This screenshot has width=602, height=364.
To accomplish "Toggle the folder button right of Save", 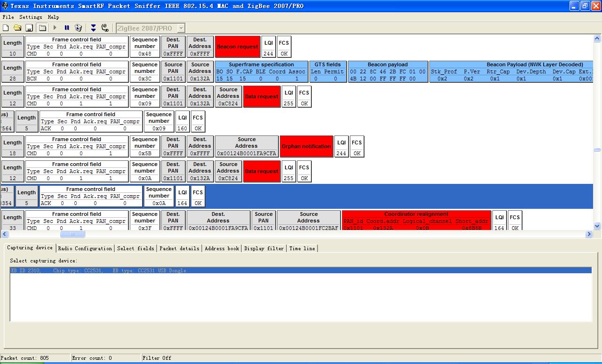I will (42, 28).
